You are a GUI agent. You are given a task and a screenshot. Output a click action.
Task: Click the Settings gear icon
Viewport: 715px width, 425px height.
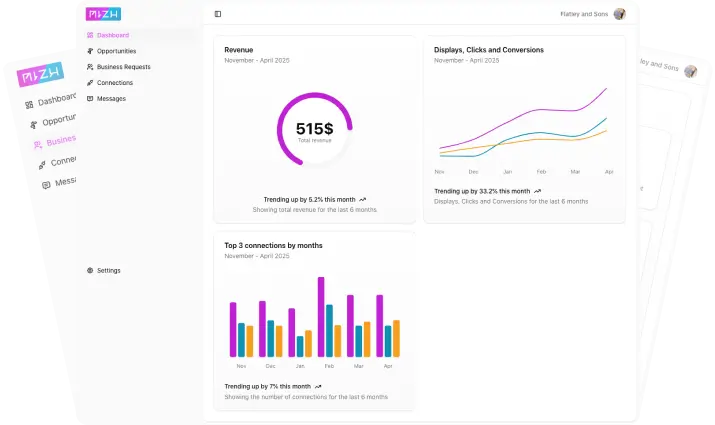coord(90,270)
